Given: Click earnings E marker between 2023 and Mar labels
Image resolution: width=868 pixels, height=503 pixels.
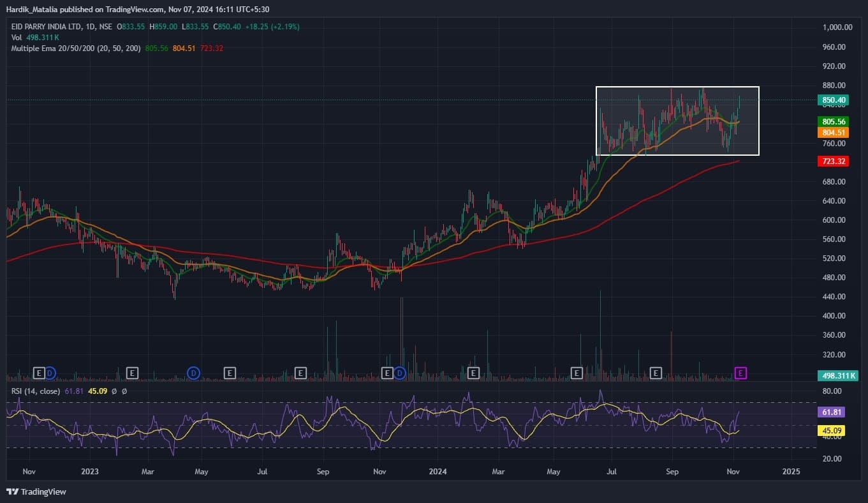Looking at the screenshot, I should coord(132,373).
